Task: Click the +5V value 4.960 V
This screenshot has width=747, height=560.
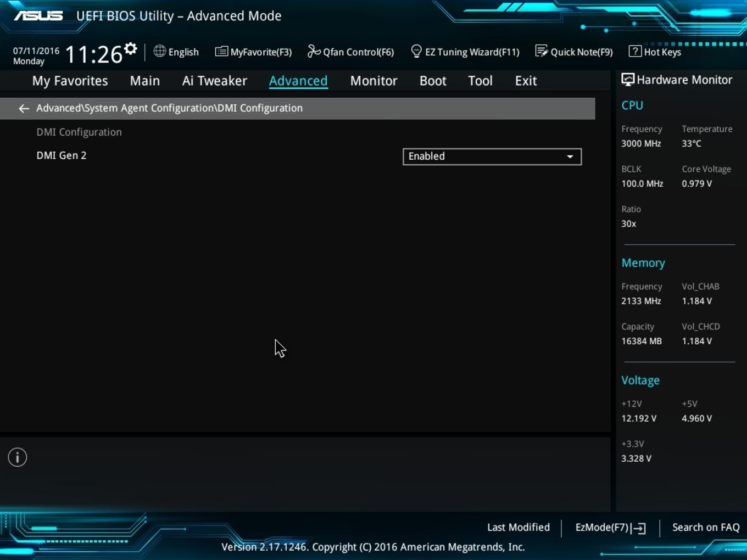Action: pos(696,419)
